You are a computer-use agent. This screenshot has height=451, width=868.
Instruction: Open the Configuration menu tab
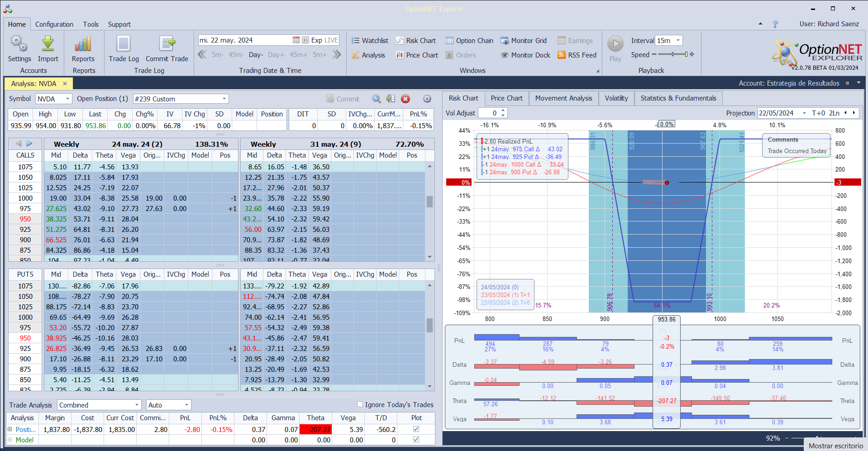[54, 24]
